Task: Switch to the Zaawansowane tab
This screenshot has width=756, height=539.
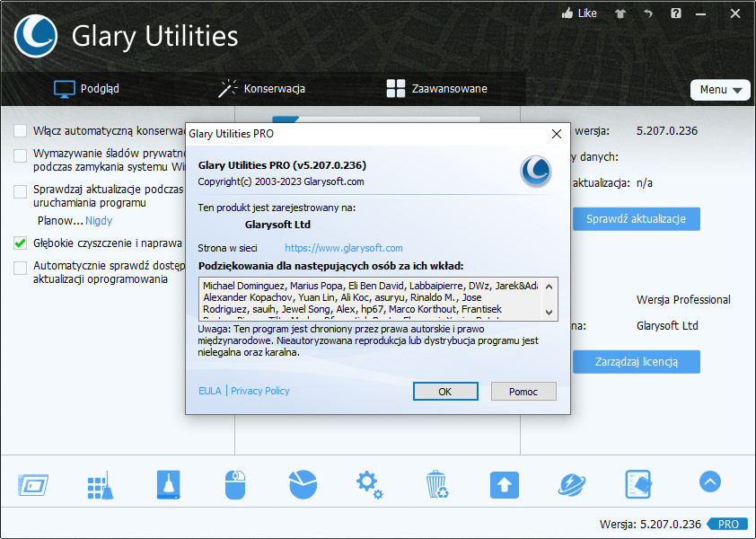Action: click(437, 89)
